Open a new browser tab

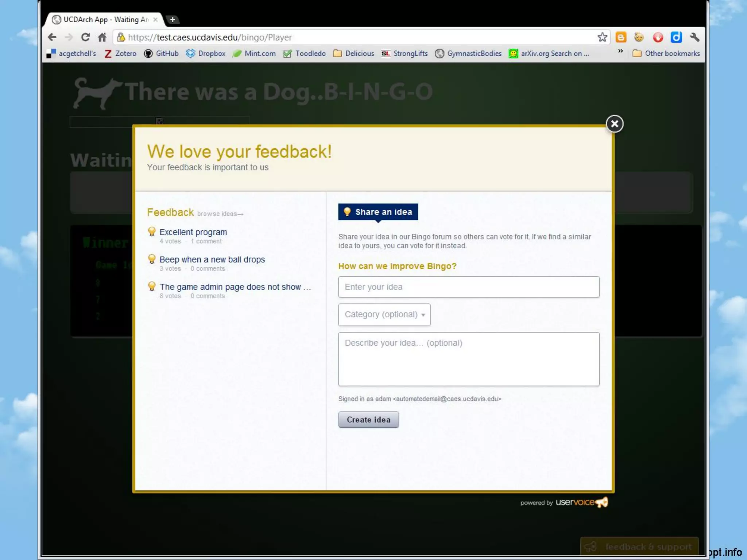(x=173, y=20)
